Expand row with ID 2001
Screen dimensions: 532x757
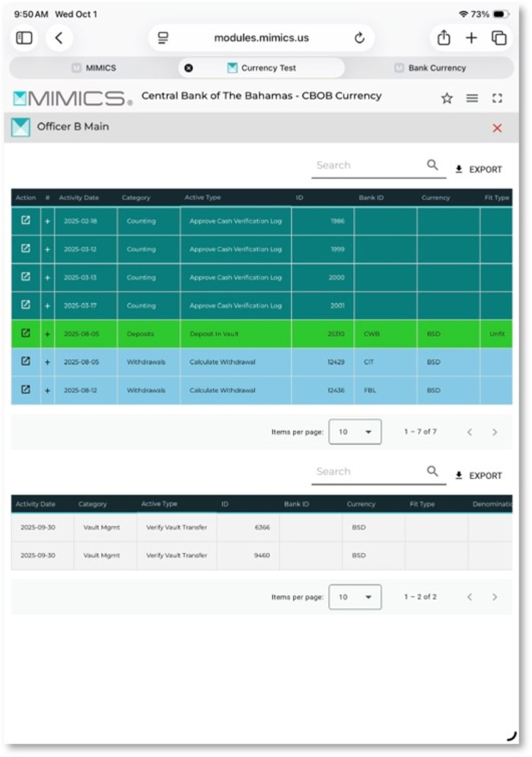click(47, 306)
